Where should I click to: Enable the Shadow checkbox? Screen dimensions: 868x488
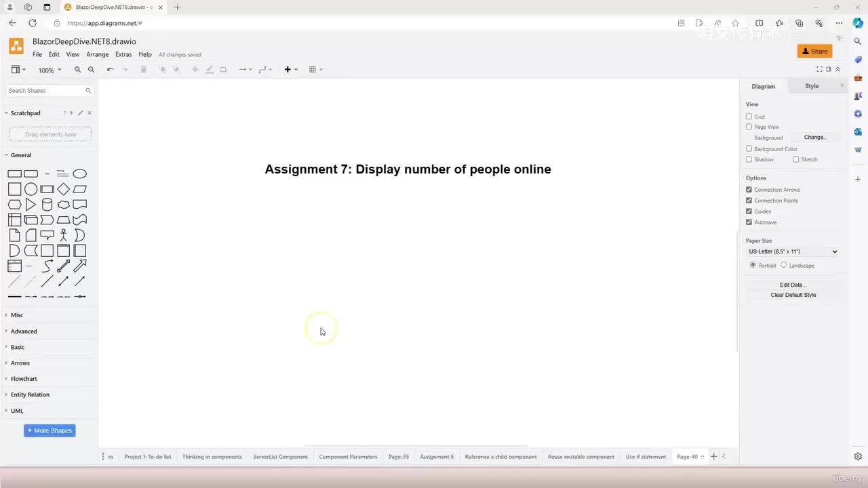point(749,159)
